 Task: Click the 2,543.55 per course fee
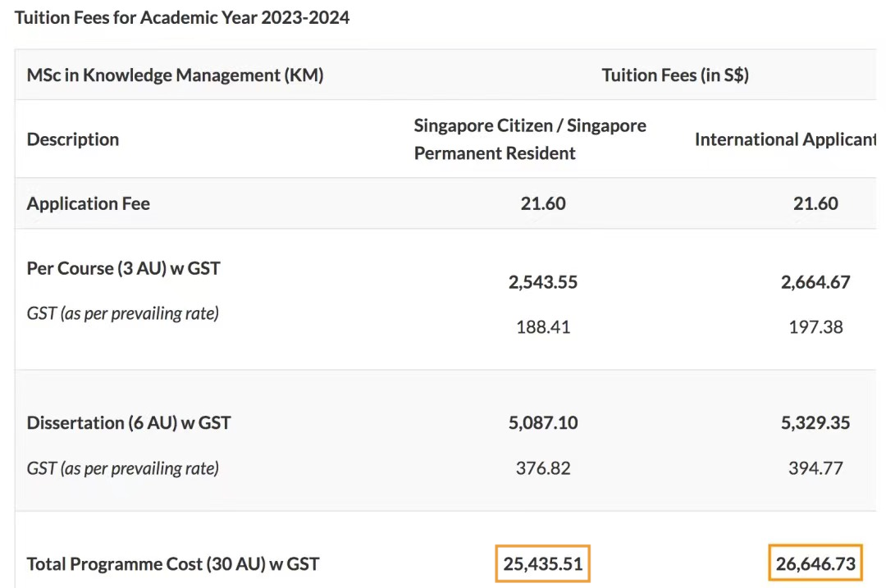pyautogui.click(x=543, y=282)
